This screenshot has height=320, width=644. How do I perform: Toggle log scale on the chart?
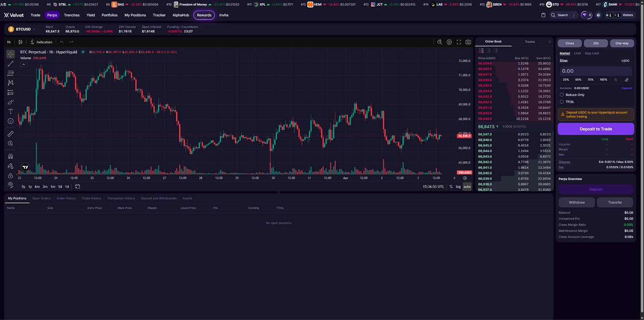point(458,186)
